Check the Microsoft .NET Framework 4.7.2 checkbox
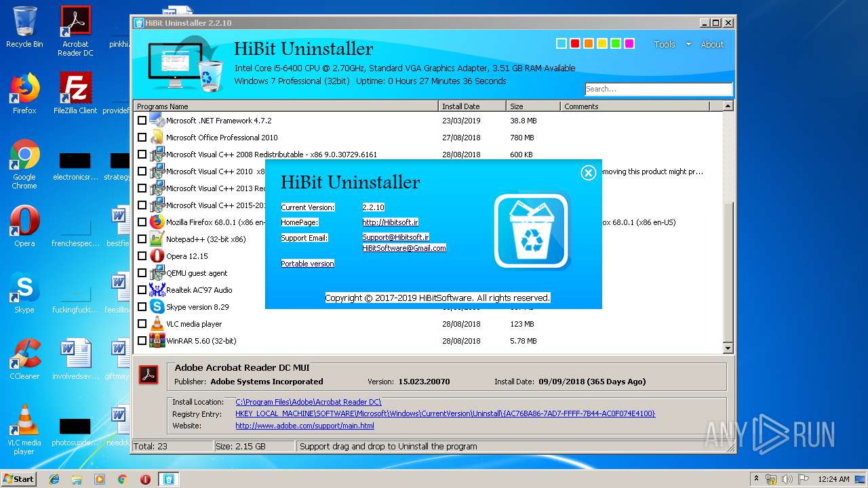 tap(142, 120)
